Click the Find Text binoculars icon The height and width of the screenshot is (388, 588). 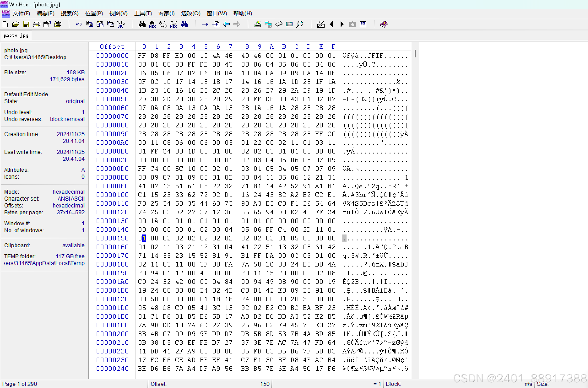[x=142, y=24]
